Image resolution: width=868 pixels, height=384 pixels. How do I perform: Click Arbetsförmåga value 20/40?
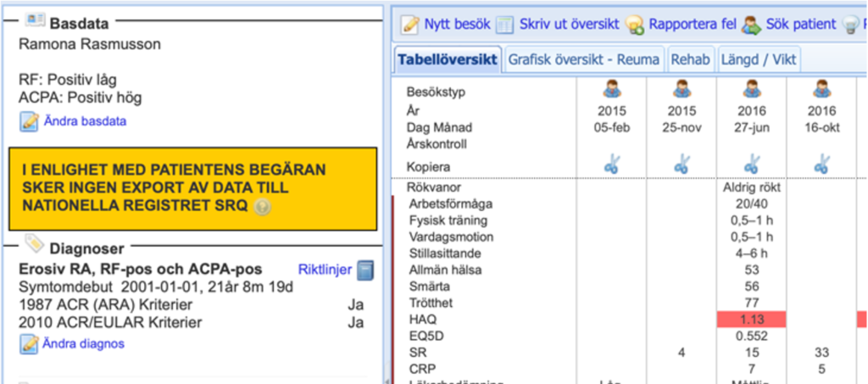coord(751,204)
